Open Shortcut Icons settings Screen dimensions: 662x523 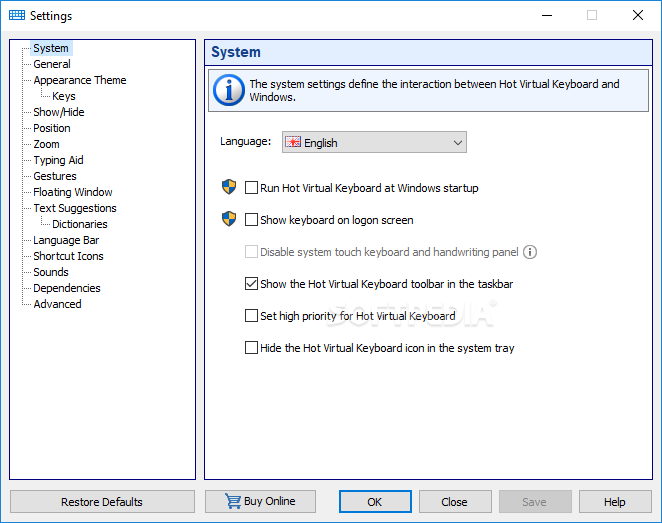pos(68,256)
